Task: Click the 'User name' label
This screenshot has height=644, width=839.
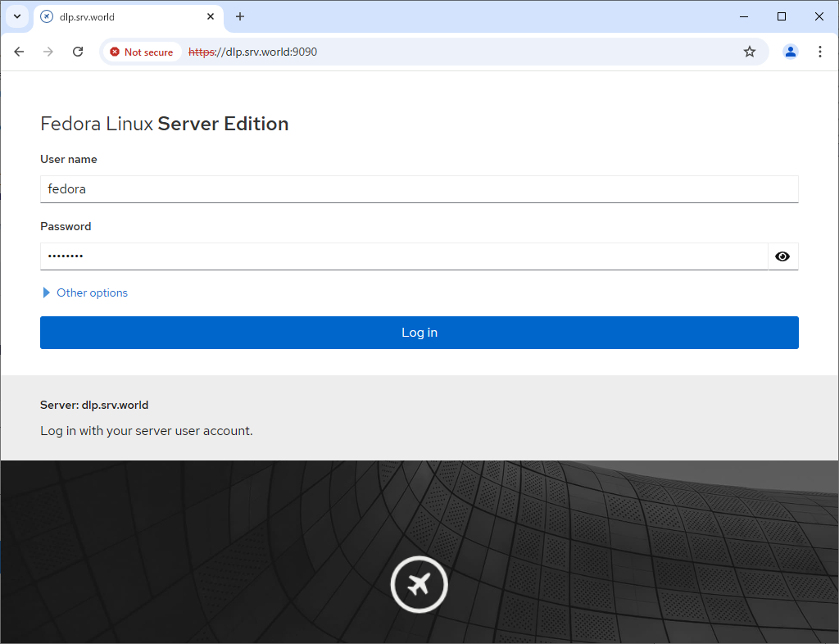Action: pos(69,159)
